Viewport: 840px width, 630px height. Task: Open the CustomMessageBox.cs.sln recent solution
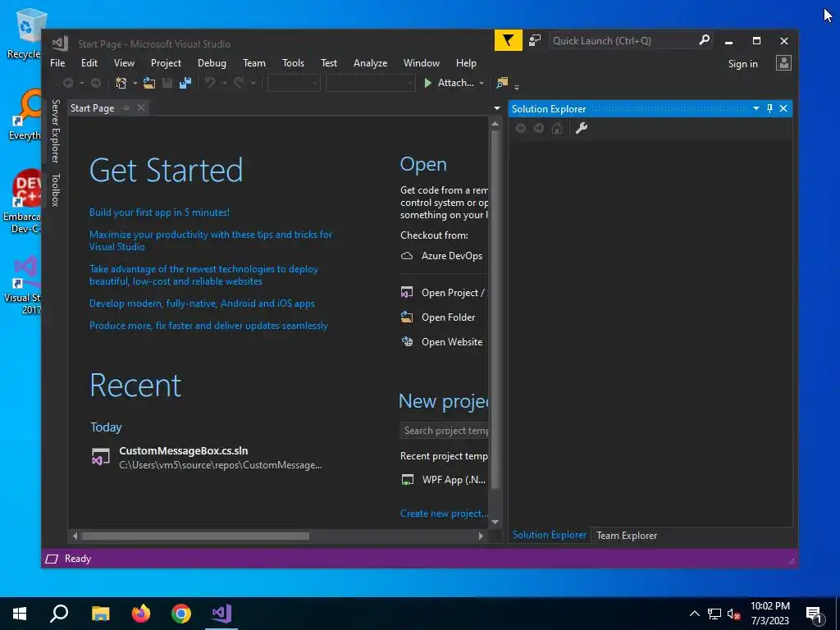(207, 458)
